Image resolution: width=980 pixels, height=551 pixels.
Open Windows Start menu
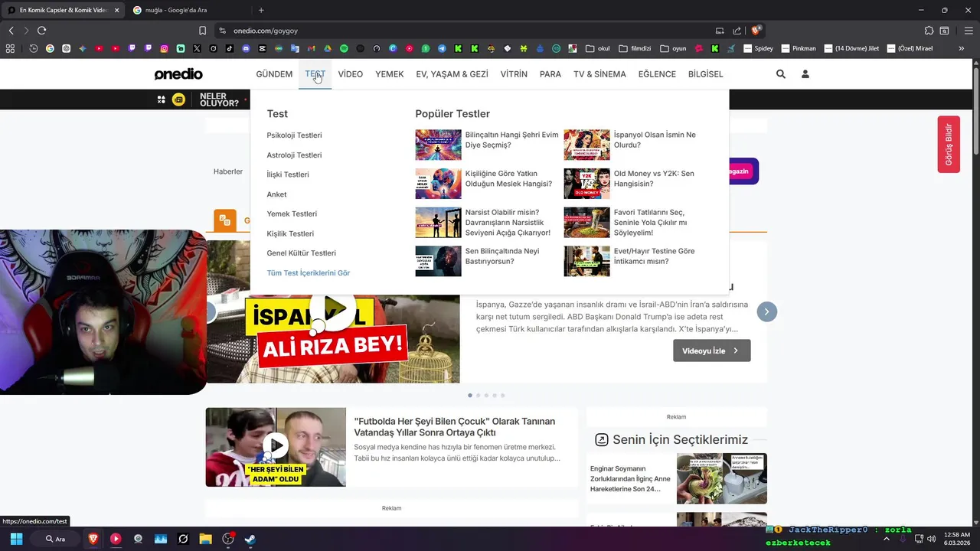[x=16, y=539]
